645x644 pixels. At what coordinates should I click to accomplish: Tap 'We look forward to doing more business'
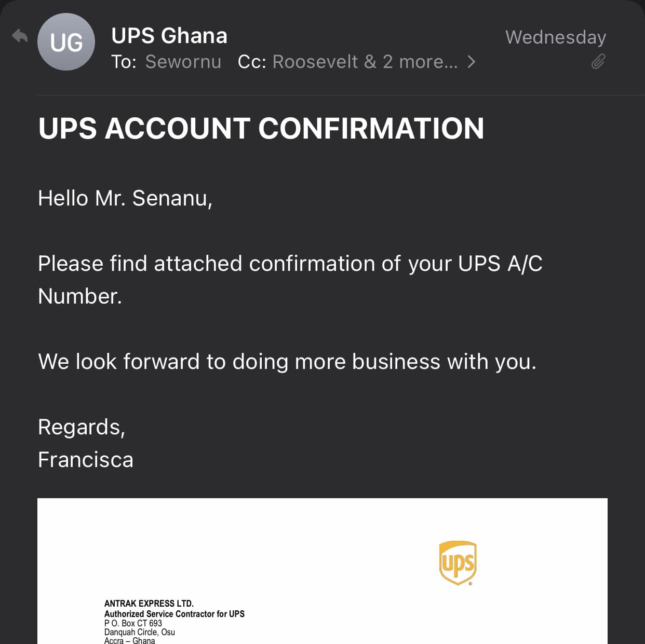click(x=287, y=362)
